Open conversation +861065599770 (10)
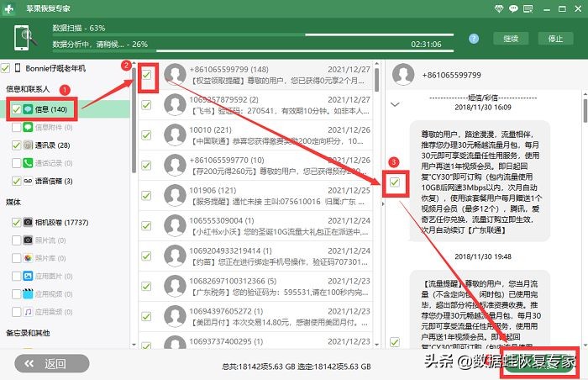 coord(255,166)
